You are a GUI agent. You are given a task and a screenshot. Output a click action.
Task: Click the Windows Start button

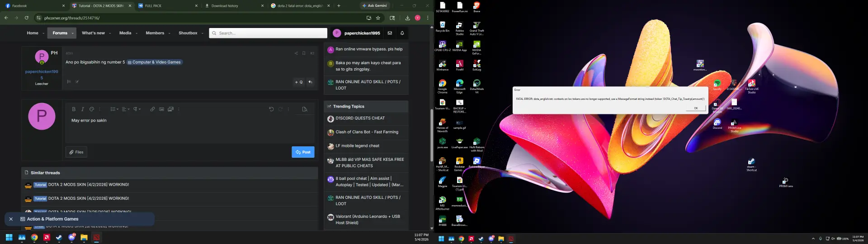click(9, 237)
